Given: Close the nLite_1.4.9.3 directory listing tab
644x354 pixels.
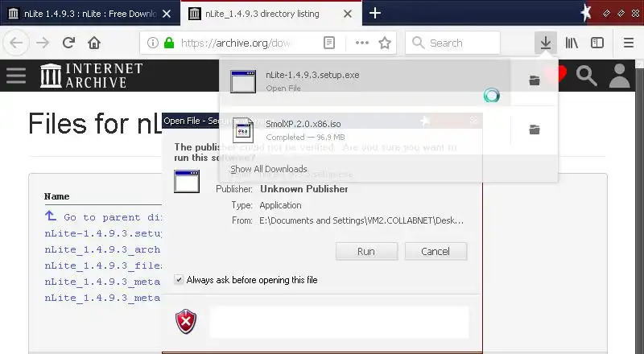Looking at the screenshot, I should pyautogui.click(x=348, y=14).
